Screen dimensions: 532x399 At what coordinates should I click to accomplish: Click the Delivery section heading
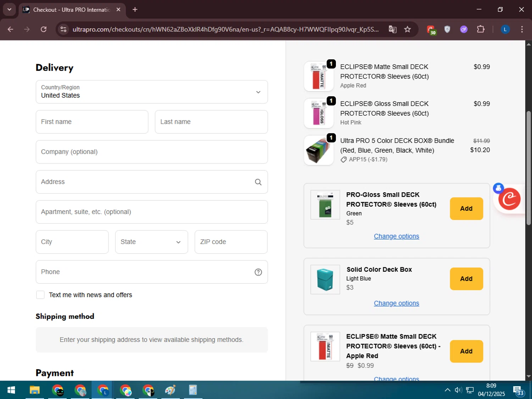(55, 68)
